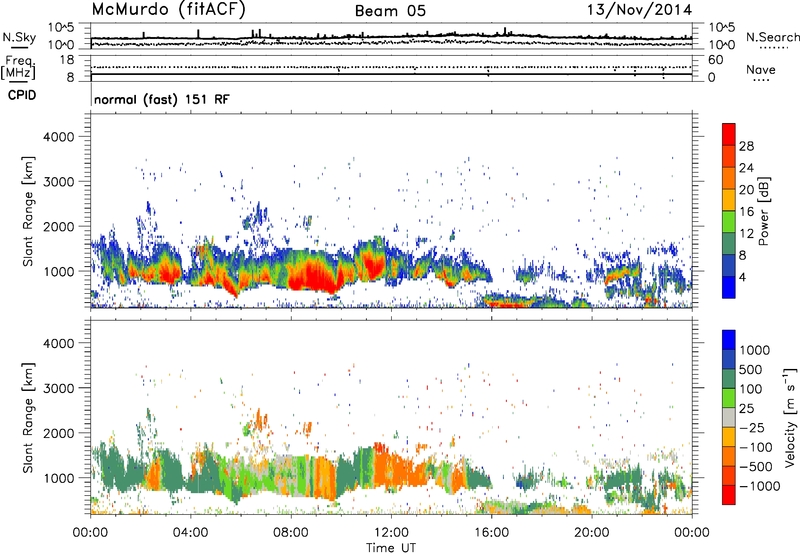Click the power colorbar '4' tick label
800x554 pixels.
pyautogui.click(x=742, y=277)
